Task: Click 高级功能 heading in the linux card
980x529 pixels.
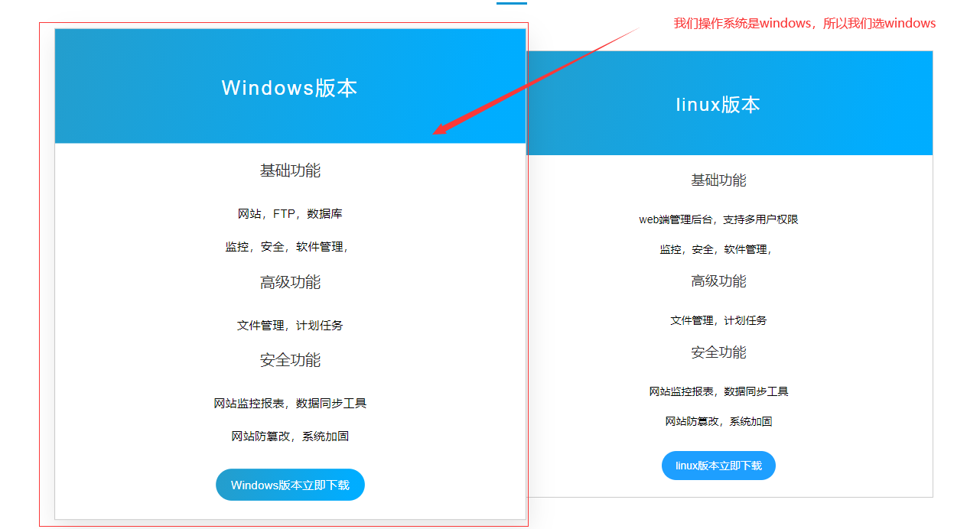Action: 718,281
